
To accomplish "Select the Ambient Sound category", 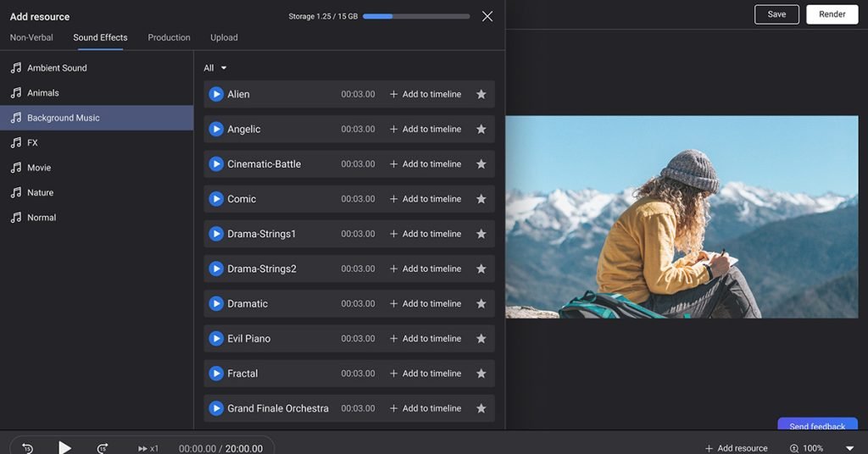I will [57, 68].
